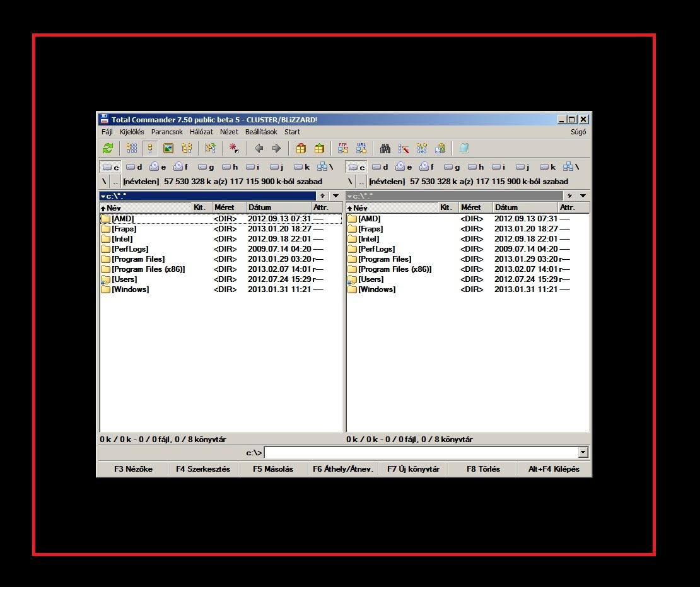The height and width of the screenshot is (589, 700).
Task: Show the directory Tree view icon
Action: [x=187, y=148]
